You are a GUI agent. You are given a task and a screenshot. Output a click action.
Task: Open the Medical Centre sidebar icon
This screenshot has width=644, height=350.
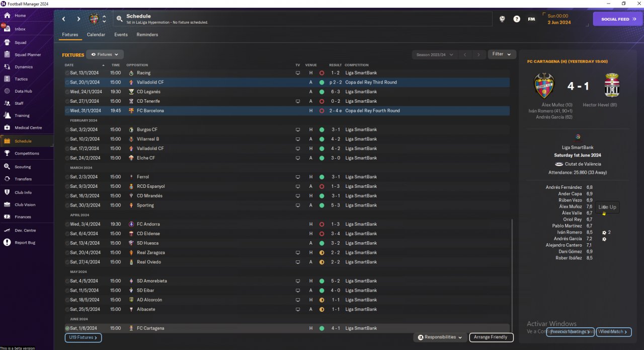[7, 127]
